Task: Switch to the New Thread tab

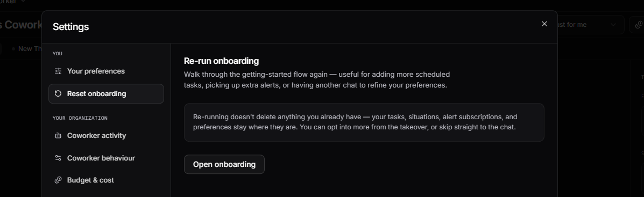Action: pos(27,49)
